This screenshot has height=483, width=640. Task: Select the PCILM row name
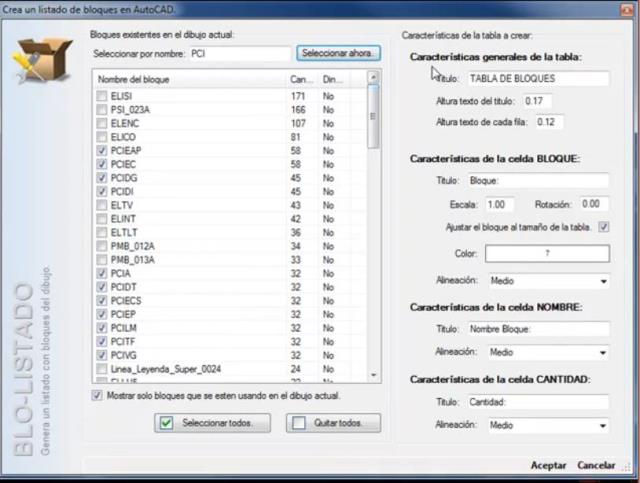124,328
